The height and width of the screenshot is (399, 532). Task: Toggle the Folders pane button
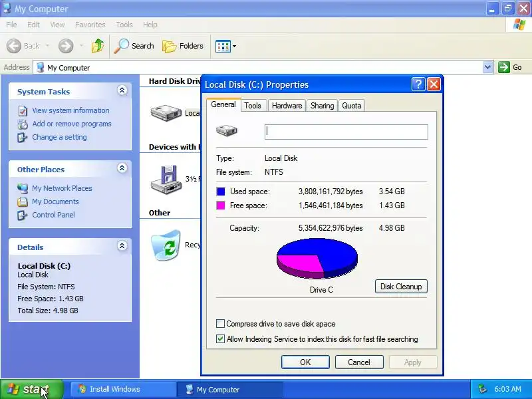click(x=182, y=46)
